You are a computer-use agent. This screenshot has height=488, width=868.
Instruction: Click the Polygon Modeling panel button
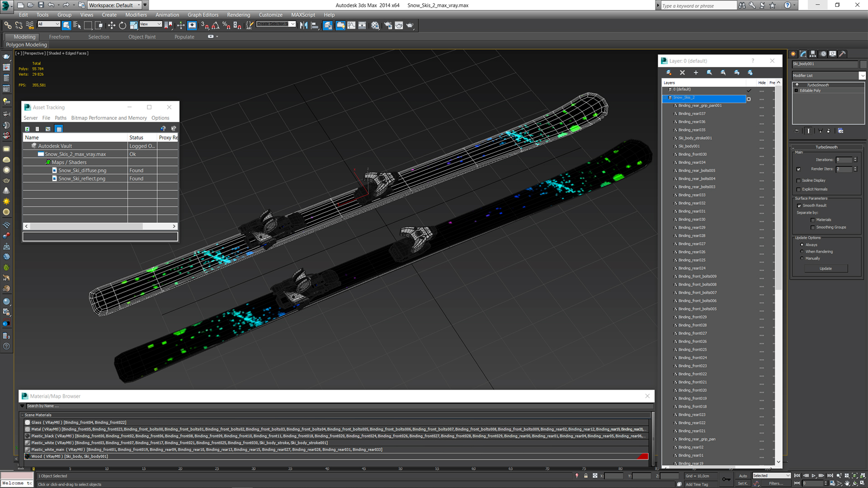[26, 45]
